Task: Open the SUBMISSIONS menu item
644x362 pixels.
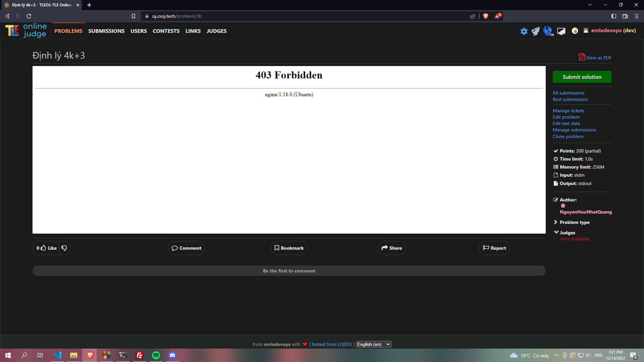Action: pos(106,31)
